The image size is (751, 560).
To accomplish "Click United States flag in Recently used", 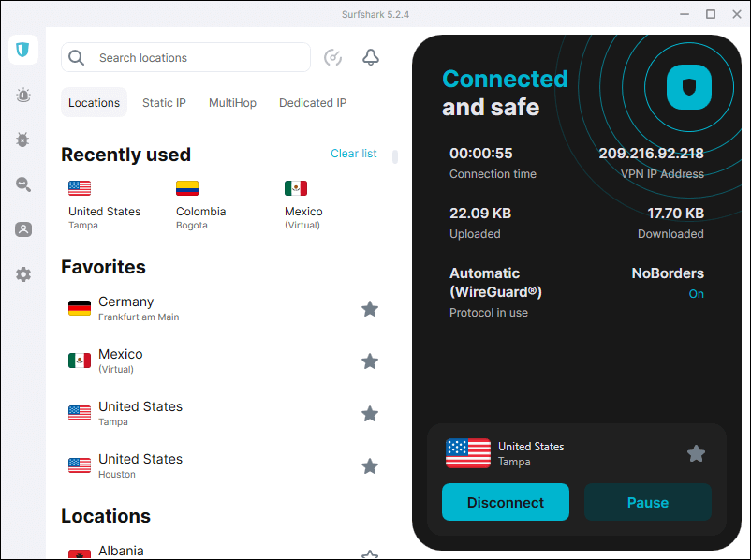I will point(80,188).
